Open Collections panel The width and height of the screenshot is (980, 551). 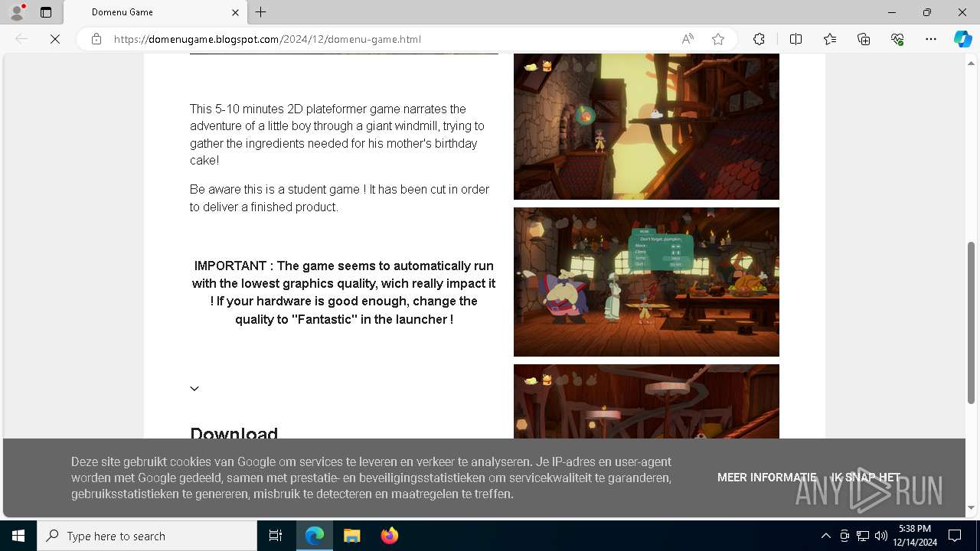tap(864, 39)
